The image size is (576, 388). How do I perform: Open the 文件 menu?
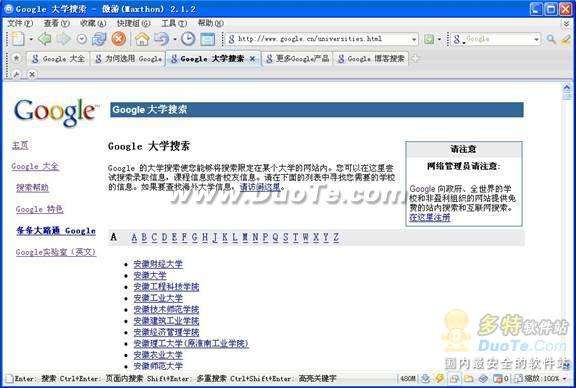coord(20,23)
